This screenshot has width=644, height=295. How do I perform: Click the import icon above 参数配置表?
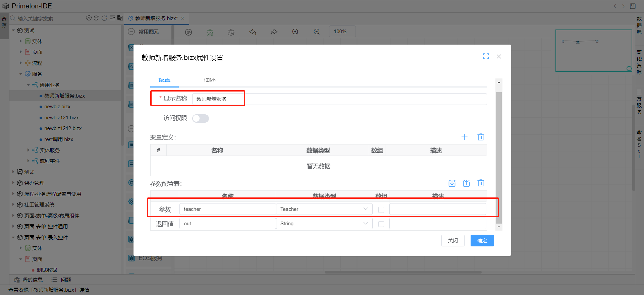tap(452, 183)
